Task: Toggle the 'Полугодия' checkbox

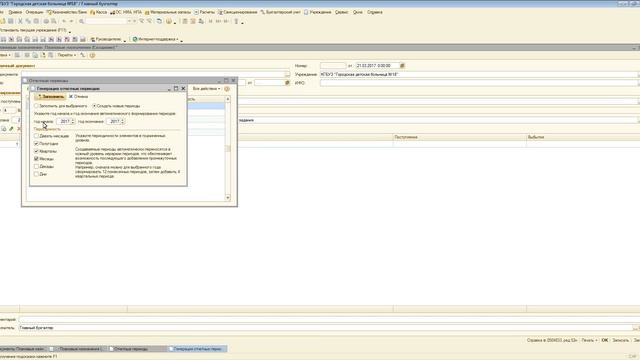Action: pos(36,144)
